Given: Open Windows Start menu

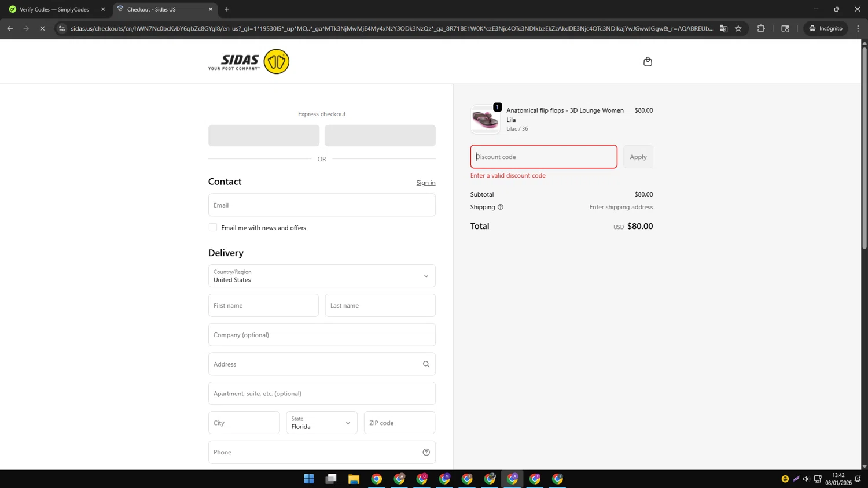Looking at the screenshot, I should coord(309,479).
